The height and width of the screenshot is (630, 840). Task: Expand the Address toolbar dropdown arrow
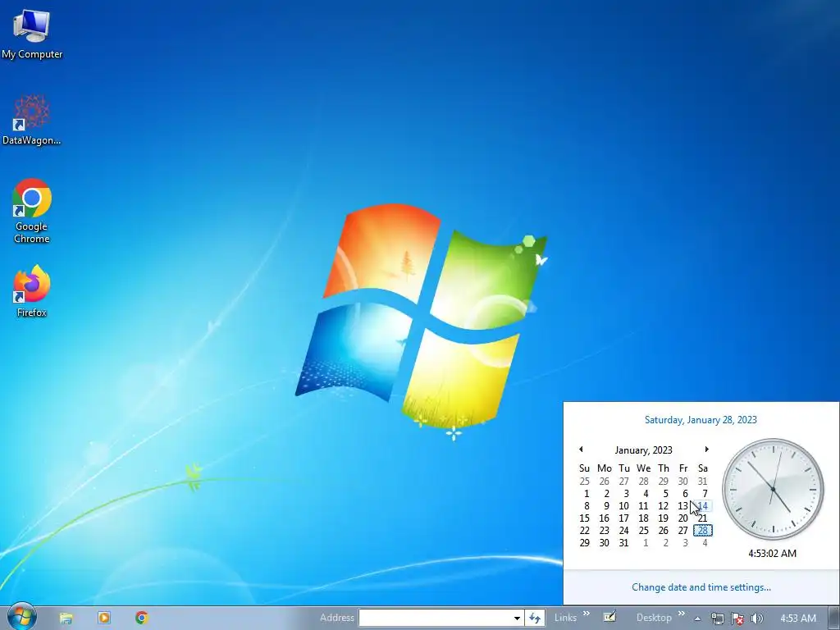[517, 618]
